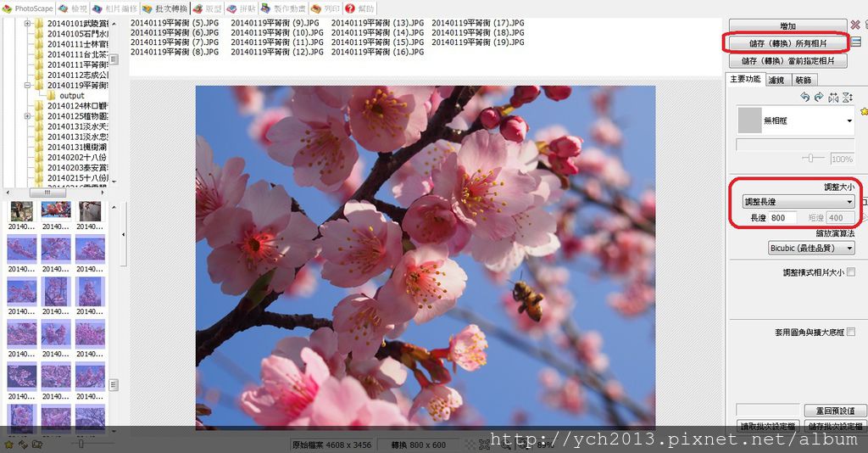
Task: Switch to the 相片編修 editor tab
Action: click(114, 8)
